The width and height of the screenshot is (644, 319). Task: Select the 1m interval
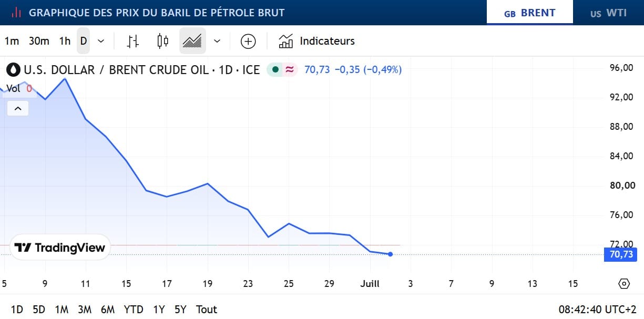[12, 41]
